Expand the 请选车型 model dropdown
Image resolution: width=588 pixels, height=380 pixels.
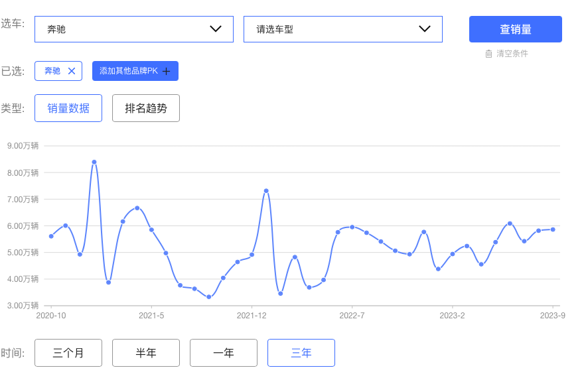click(343, 29)
